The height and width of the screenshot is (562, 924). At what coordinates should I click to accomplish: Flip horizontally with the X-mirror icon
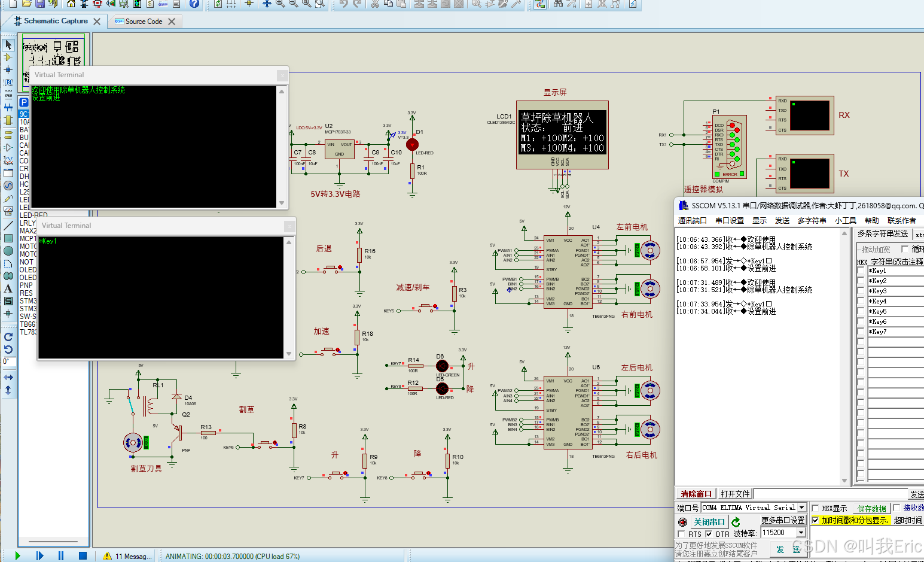[x=8, y=377]
